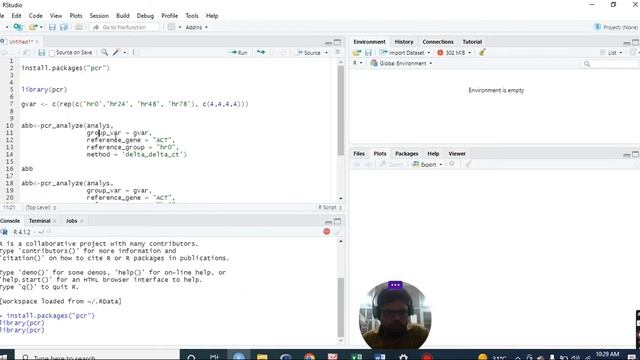This screenshot has width=640, height=360.
Task: Open Chrome from the Windows taskbar
Action: [x=309, y=357]
